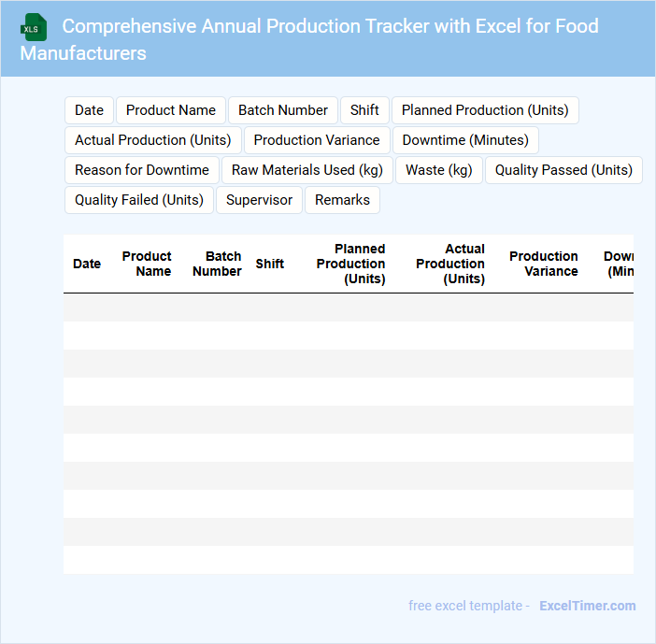The height and width of the screenshot is (644, 656).
Task: Click the first empty table row
Action: pyautogui.click(x=348, y=308)
